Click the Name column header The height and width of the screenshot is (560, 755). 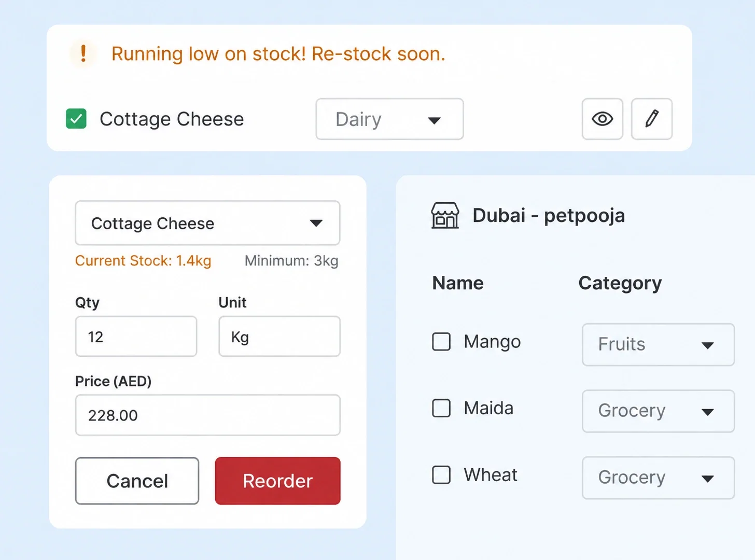[x=458, y=283]
